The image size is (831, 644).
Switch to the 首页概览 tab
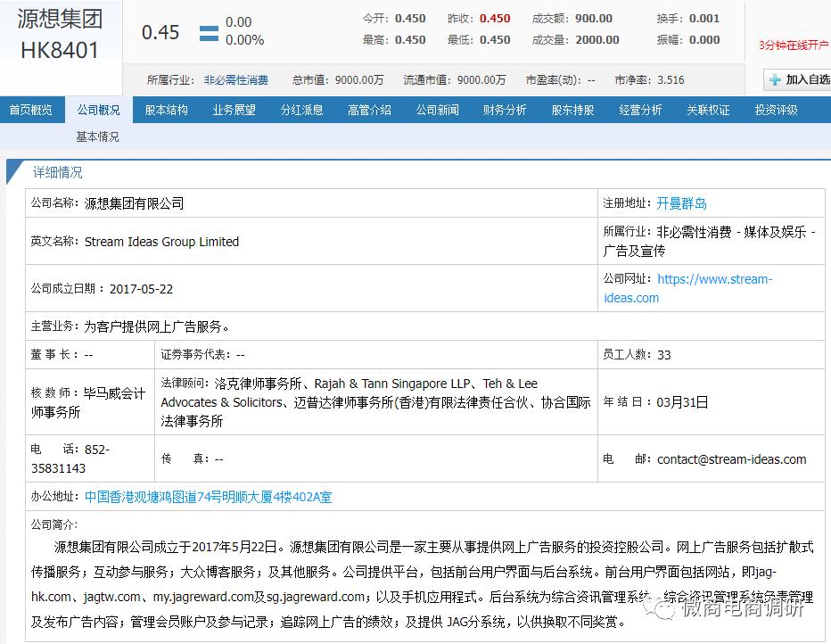click(32, 109)
